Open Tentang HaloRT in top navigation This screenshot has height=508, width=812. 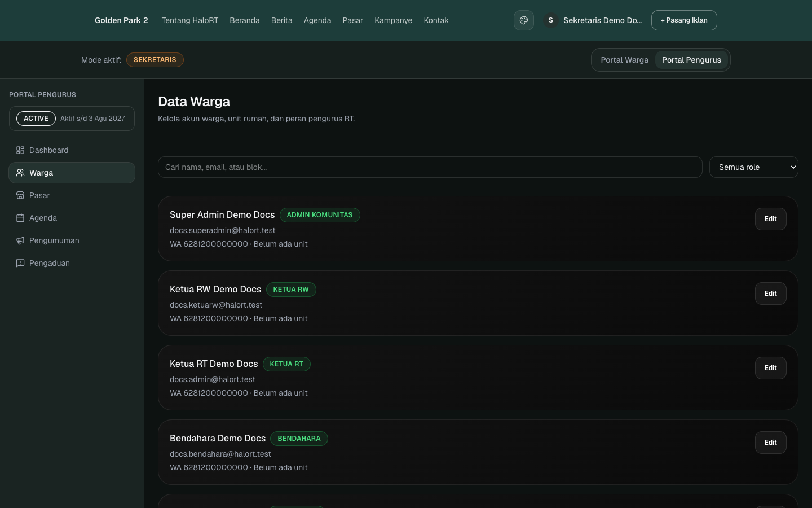click(189, 20)
